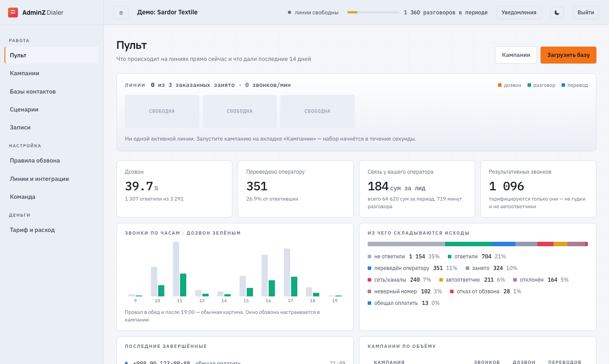Click the 'автоответчик 211' legend entry
The image size is (609, 364).
(x=472, y=280)
